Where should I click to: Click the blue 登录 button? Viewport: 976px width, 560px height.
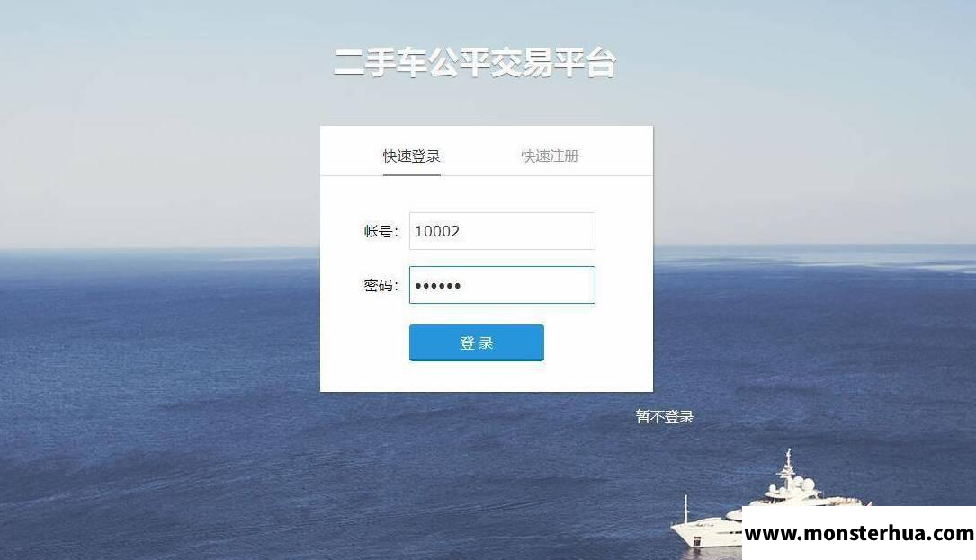tap(476, 342)
